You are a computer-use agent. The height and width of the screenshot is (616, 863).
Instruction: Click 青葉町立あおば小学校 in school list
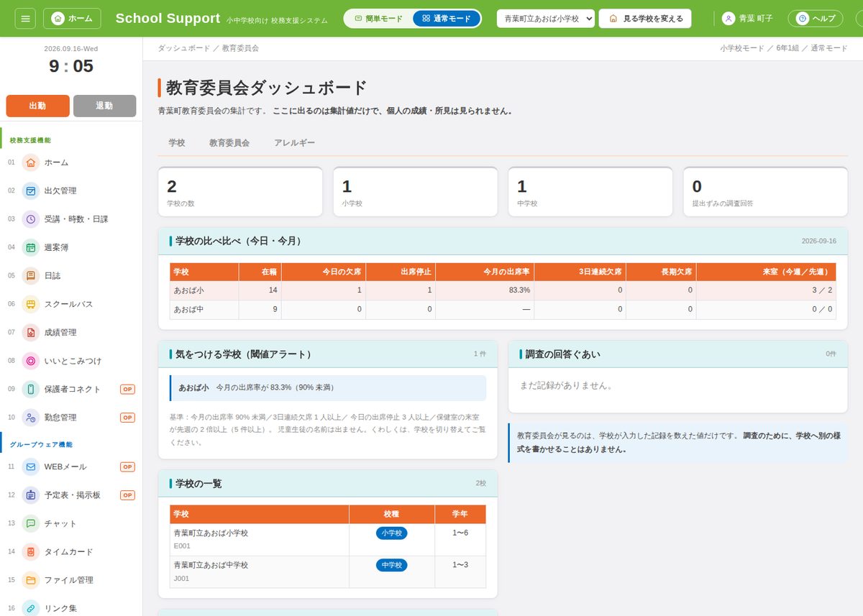click(211, 533)
